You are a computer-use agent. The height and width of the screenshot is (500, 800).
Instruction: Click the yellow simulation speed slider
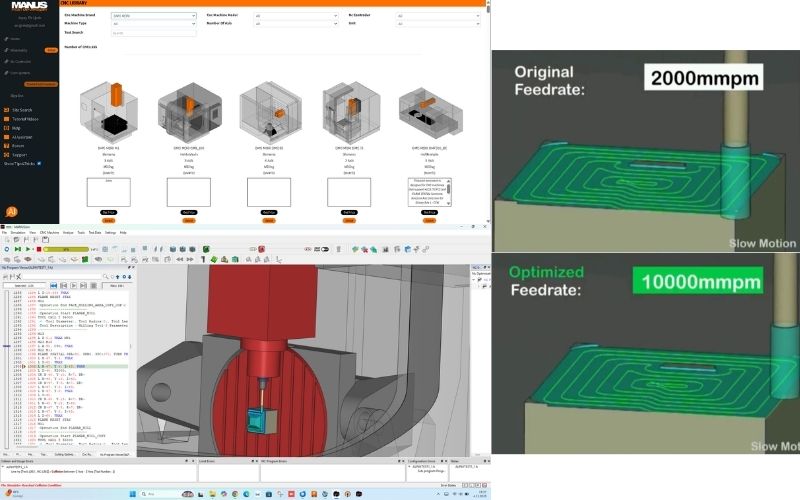(66, 249)
